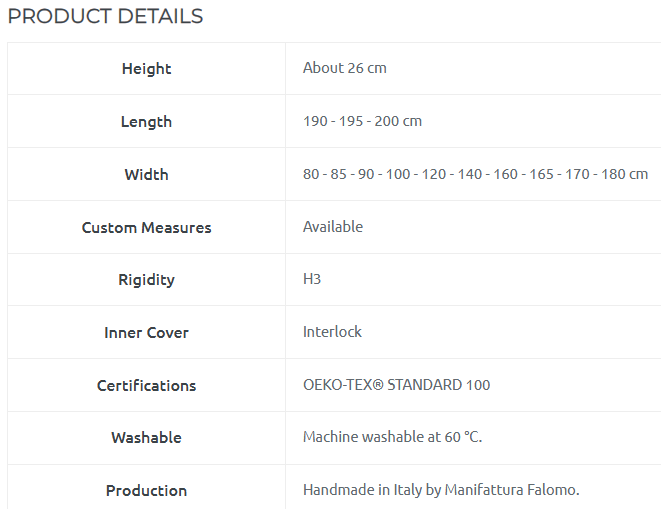Select the '190 - 195 - 200 cm' length value
The image size is (661, 509).
click(362, 121)
